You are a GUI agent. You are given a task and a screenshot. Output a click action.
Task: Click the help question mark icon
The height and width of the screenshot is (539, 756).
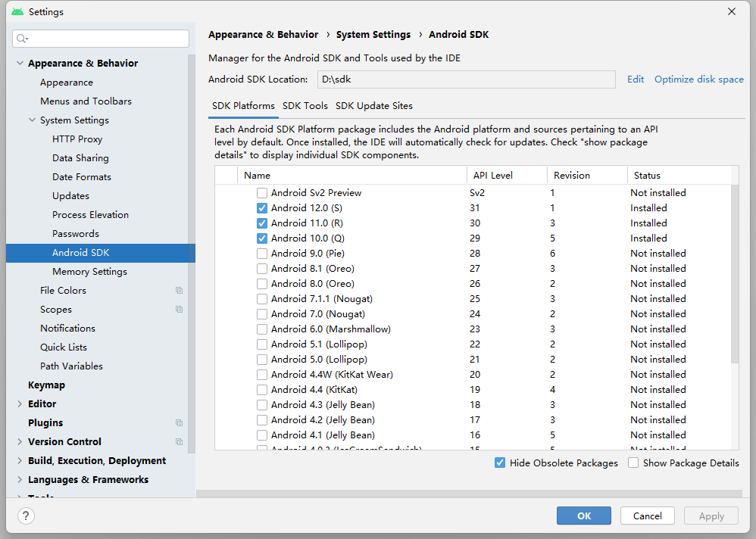[x=26, y=516]
